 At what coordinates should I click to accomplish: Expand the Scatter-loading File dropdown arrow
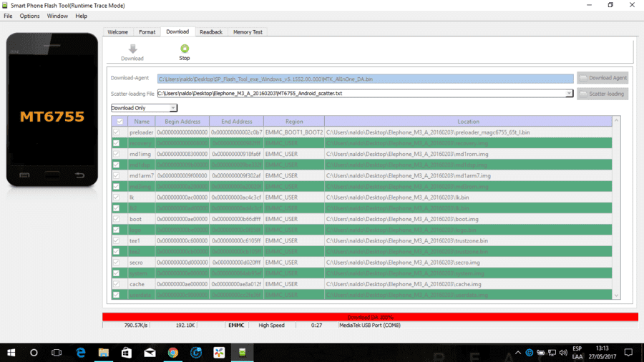(569, 94)
